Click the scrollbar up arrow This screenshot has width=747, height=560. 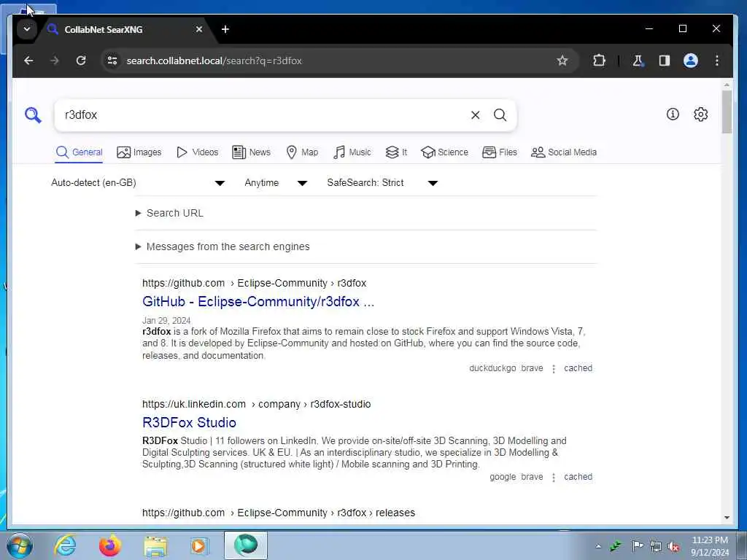coord(727,85)
